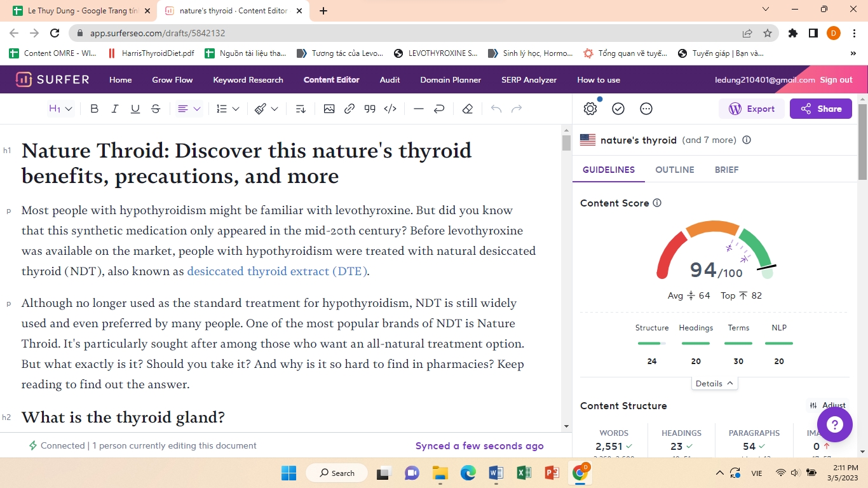Click the circled checkmark icon
Screen dimensions: 868x488
coord(618,109)
